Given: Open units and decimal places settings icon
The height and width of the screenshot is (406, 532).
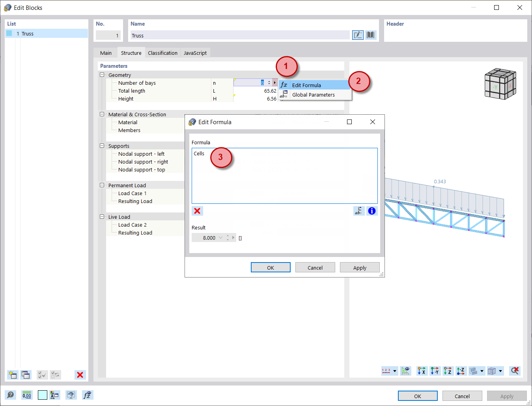Looking at the screenshot, I should [x=26, y=395].
